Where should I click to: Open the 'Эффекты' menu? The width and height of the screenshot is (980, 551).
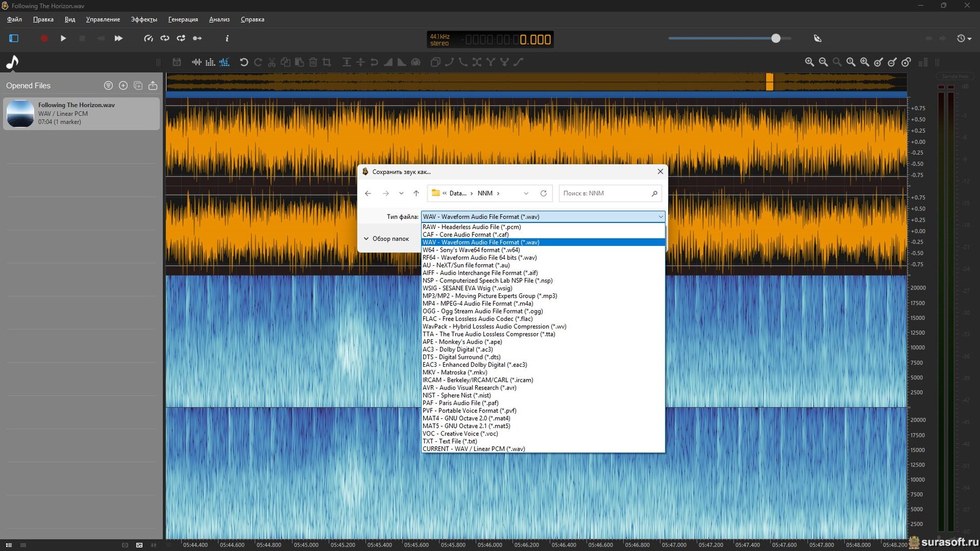144,19
